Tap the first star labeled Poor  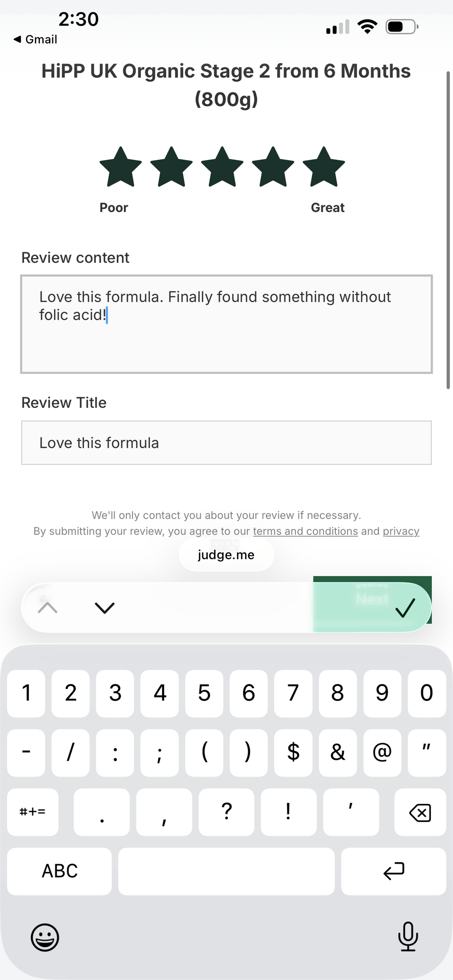120,167
